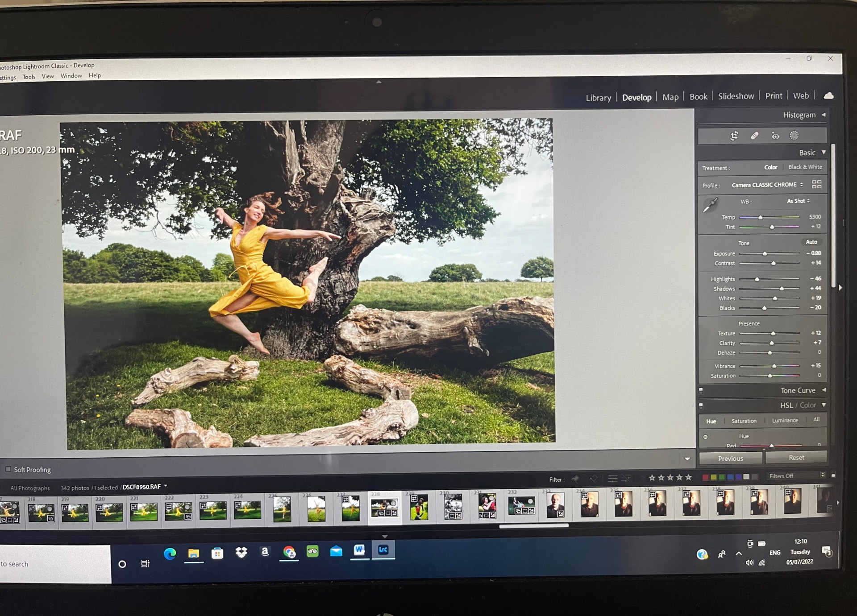
Task: Click the Reset button
Action: (x=796, y=458)
